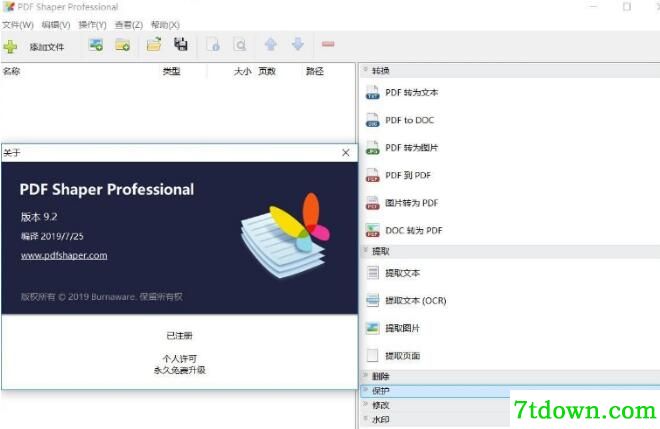Click the preview magnifier toolbar icon

coord(240,45)
